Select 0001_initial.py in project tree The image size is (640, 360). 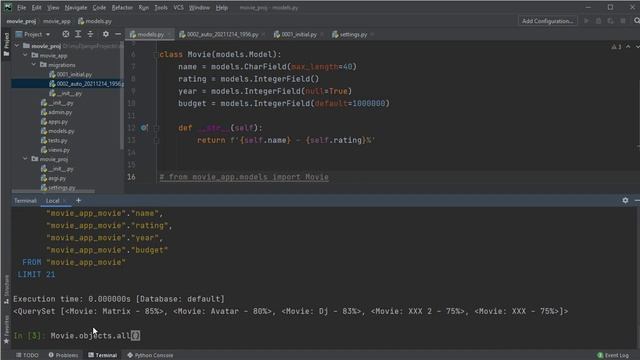pyautogui.click(x=70, y=74)
